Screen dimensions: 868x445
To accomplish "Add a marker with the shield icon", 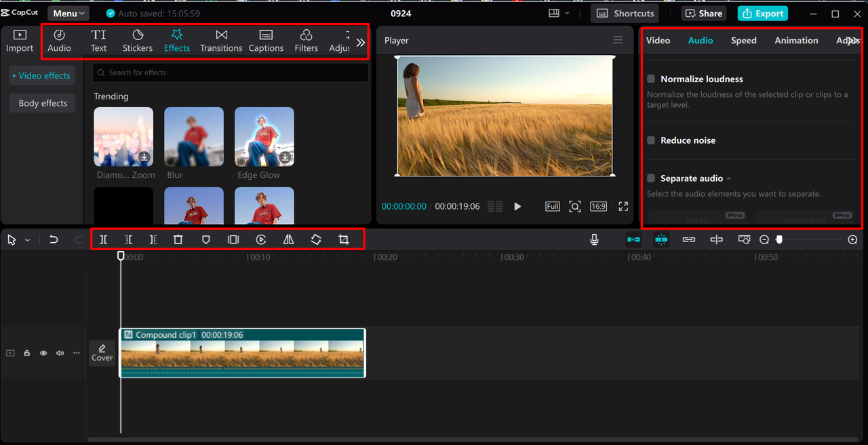I will [x=206, y=239].
